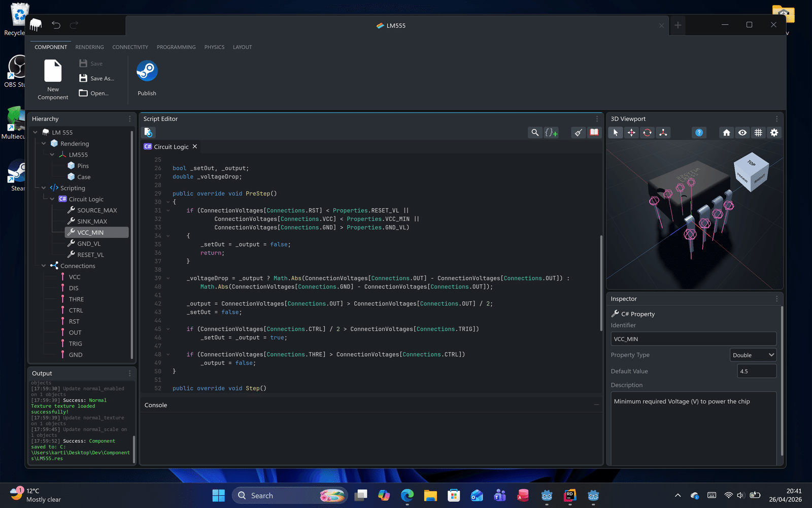
Task: Select the move tool in the 3D Viewport
Action: [631, 133]
